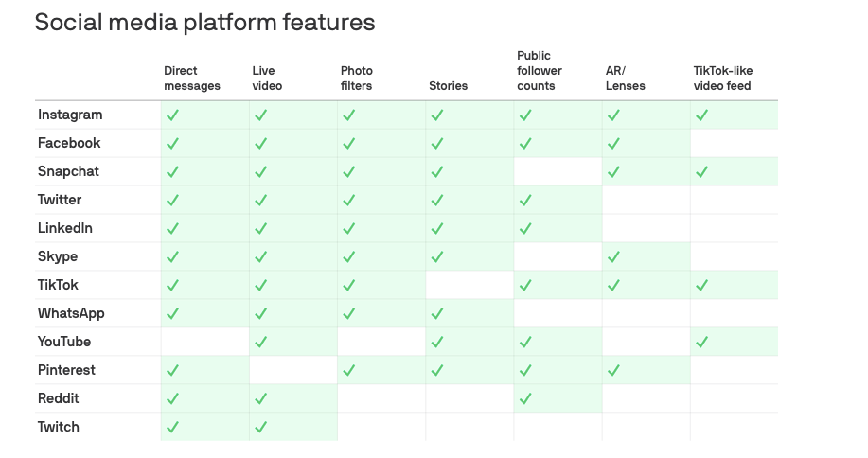Click the TikTok-like video feed column header

tap(722, 79)
